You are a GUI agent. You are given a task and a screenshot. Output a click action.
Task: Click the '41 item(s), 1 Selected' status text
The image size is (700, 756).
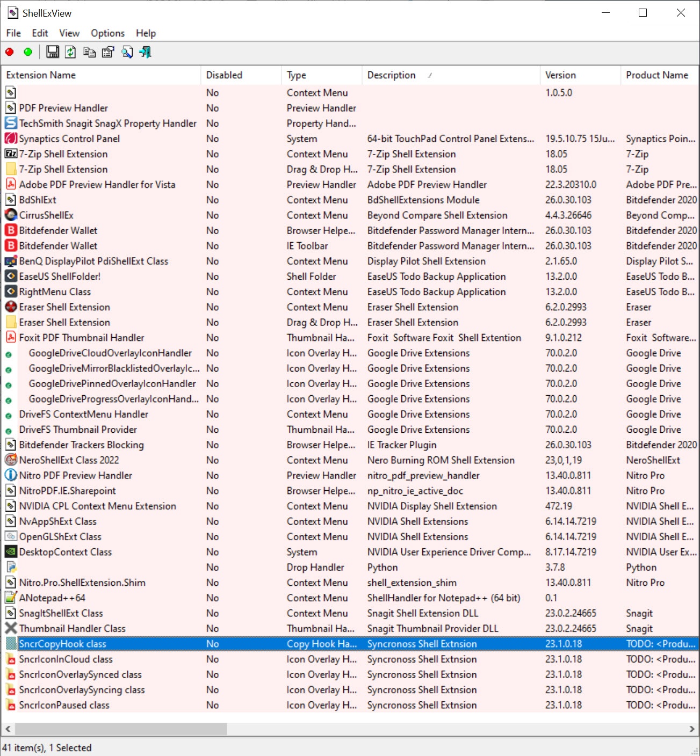coord(47,747)
